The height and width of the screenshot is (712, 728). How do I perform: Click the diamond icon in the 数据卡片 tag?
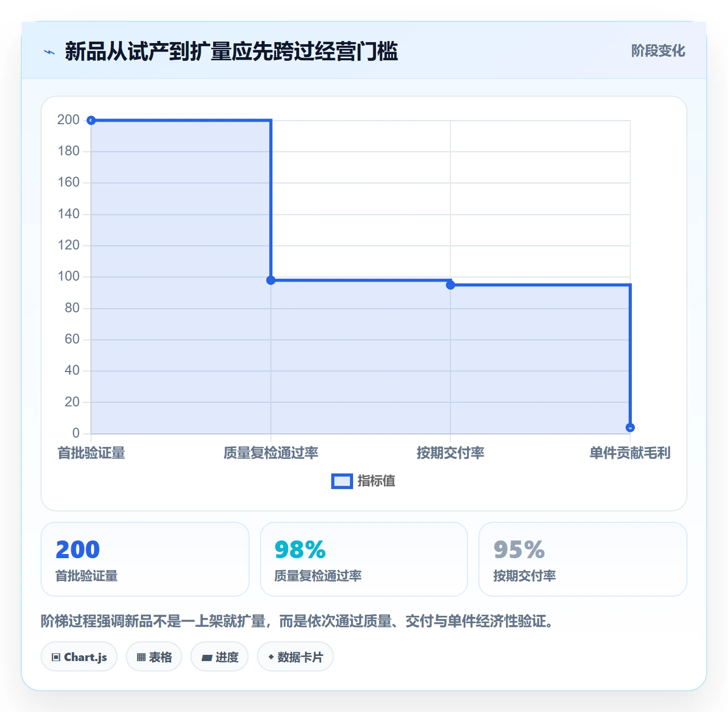pos(271,657)
